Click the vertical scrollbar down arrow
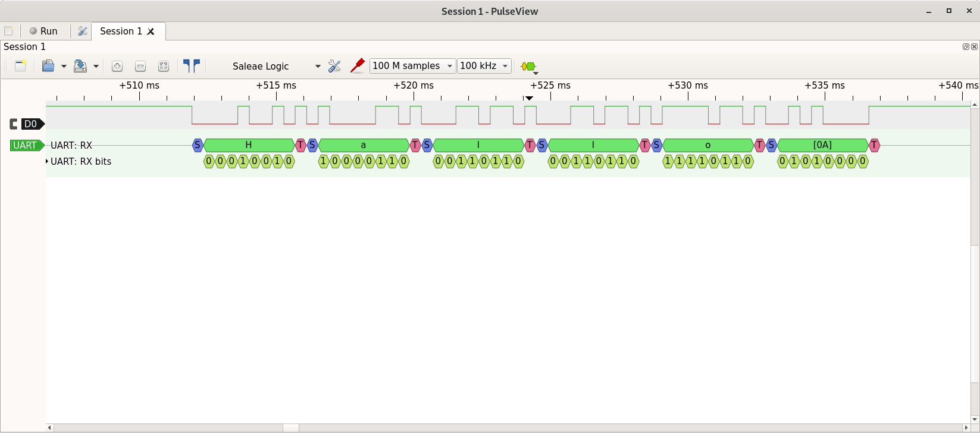This screenshot has height=433, width=980. coord(975,420)
